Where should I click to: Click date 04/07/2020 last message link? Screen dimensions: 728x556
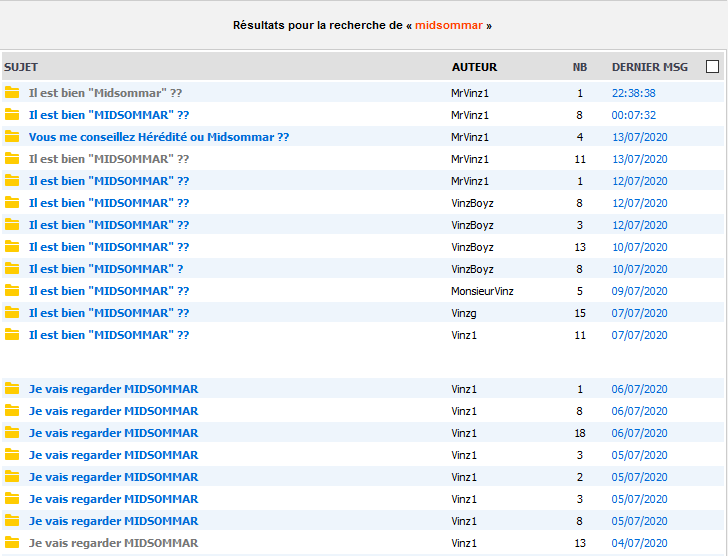(x=639, y=543)
